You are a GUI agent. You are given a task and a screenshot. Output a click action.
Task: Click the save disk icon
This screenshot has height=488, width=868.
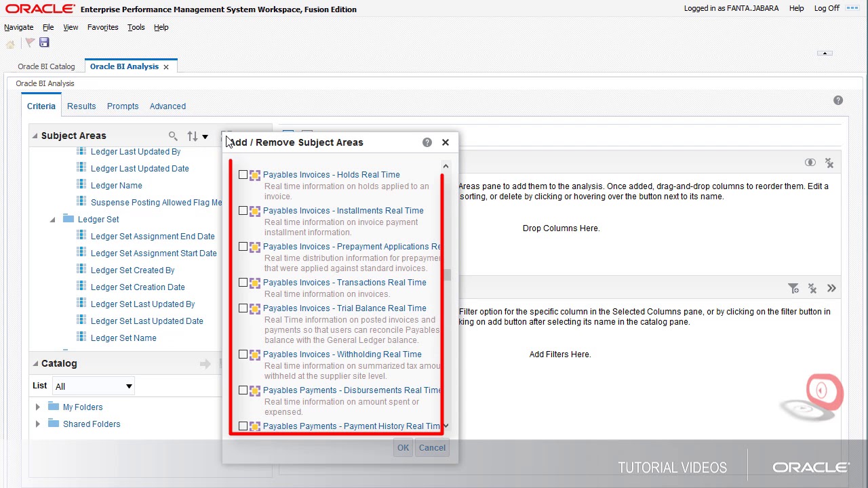point(44,43)
